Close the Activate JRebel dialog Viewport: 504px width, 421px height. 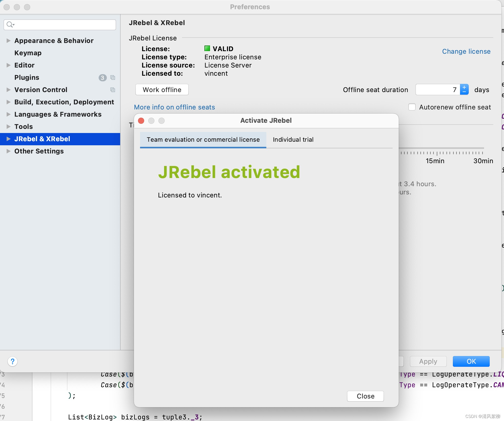click(365, 396)
